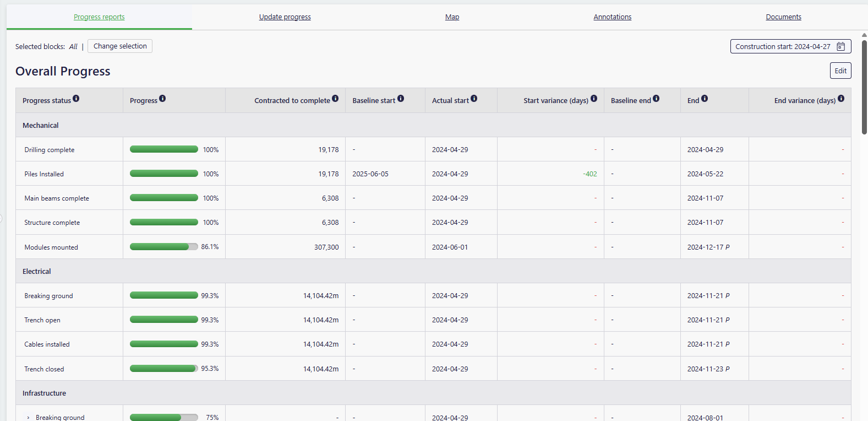The image size is (868, 421).
Task: Click info icon beside Baseline end
Action: pyautogui.click(x=656, y=99)
